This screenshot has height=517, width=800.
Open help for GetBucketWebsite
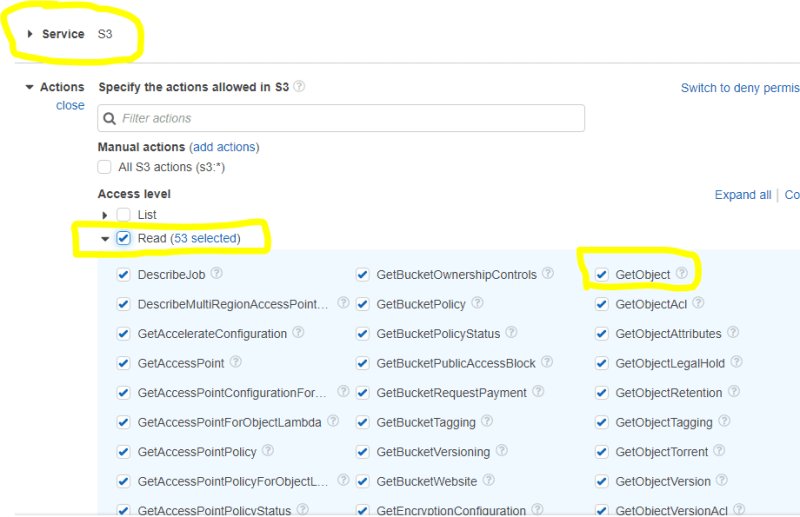488,480
